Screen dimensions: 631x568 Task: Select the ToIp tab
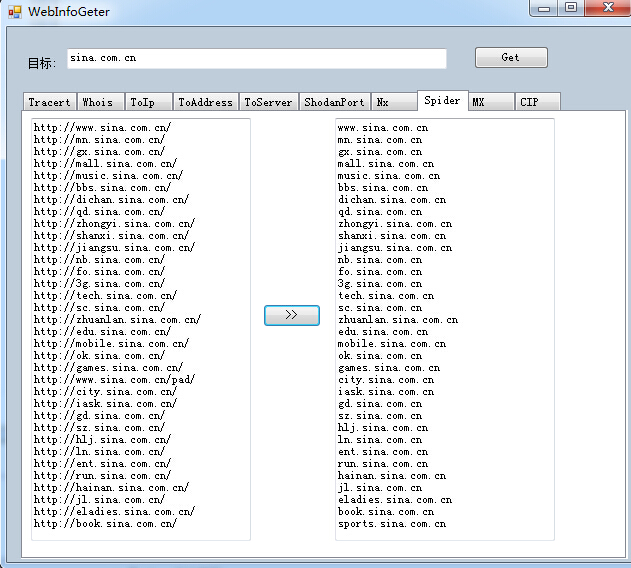148,102
